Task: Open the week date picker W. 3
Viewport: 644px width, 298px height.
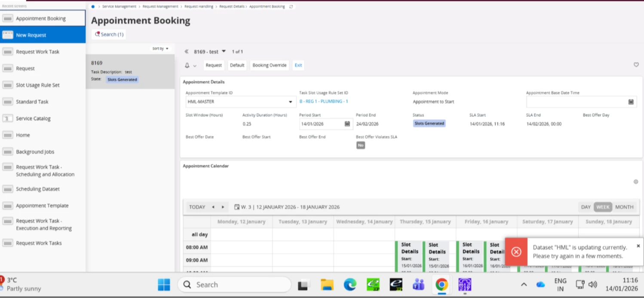Action: click(x=287, y=207)
